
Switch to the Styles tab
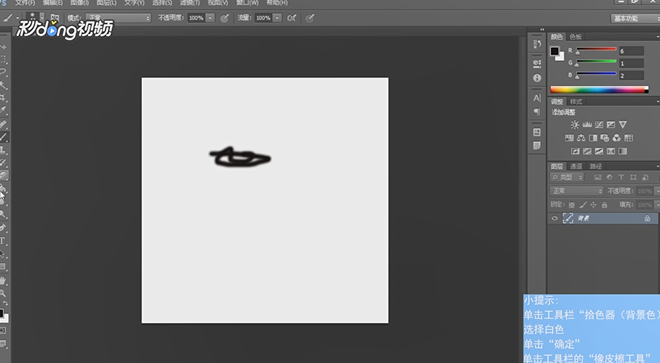576,101
